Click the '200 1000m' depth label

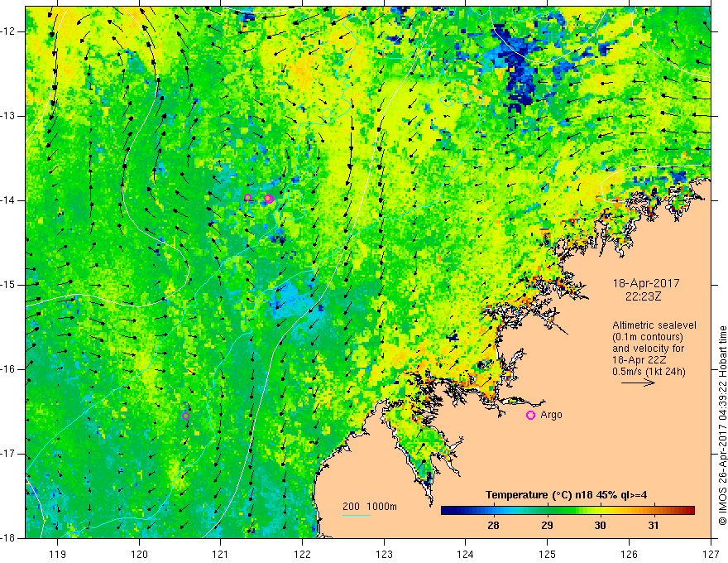tap(370, 507)
